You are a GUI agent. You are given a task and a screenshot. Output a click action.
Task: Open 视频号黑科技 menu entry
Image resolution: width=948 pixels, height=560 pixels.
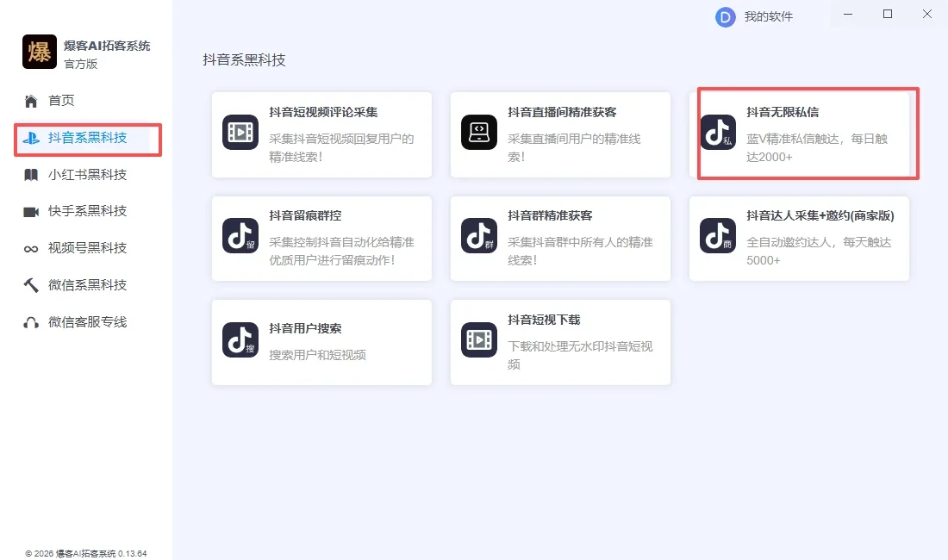point(88,248)
